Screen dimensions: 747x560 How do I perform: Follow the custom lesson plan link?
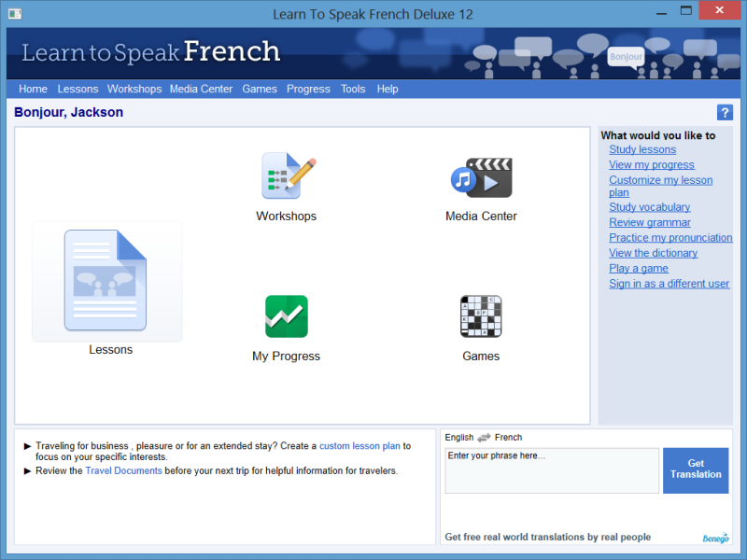point(359,446)
